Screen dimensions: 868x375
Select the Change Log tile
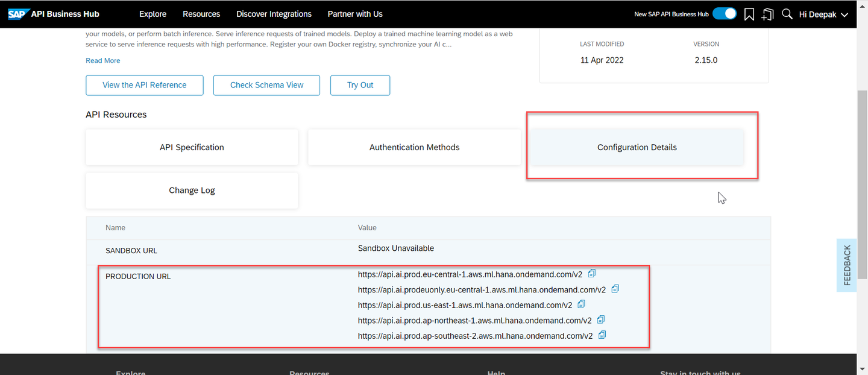click(192, 191)
